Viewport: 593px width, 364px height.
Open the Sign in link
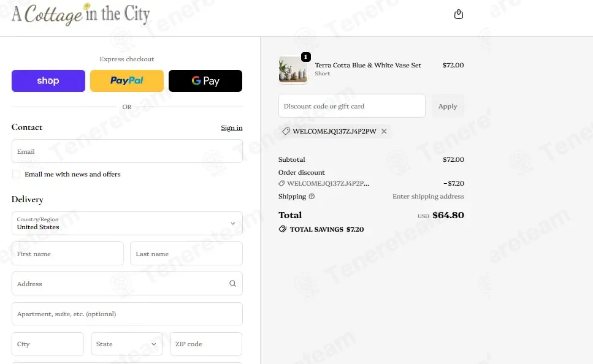point(231,127)
